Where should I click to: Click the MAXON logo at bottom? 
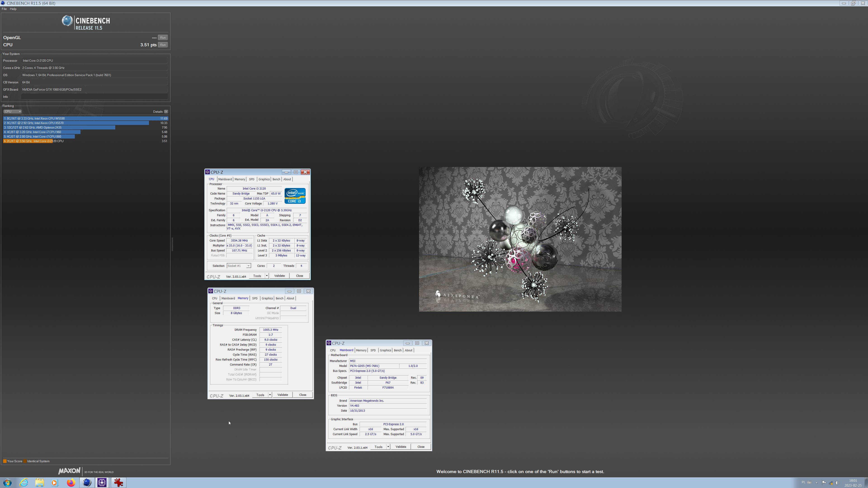(69, 471)
